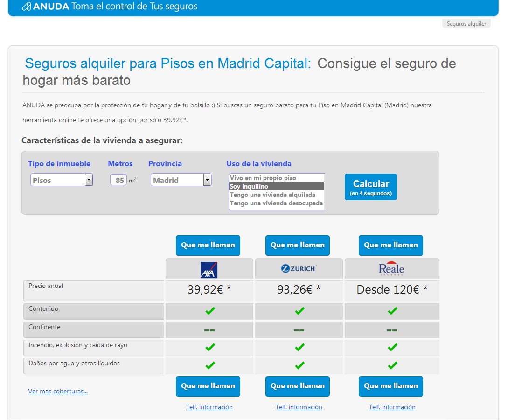
Task: Click the 'Continente' row label
Action: 44,327
